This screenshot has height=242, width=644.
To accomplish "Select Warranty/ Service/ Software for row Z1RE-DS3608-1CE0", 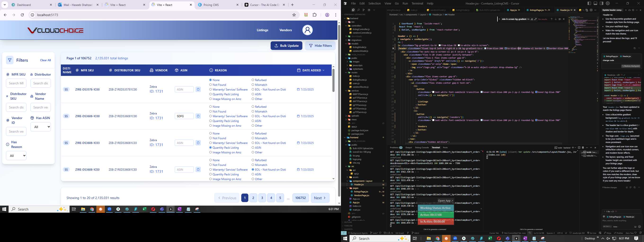I will [x=210, y=170].
